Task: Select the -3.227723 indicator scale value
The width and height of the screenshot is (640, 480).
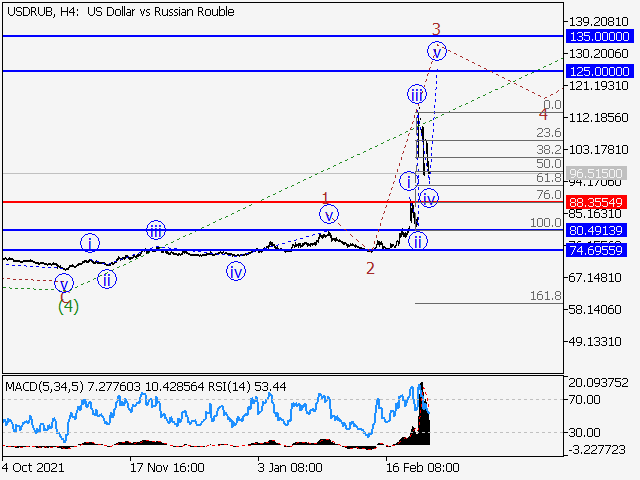Action: tap(598, 450)
